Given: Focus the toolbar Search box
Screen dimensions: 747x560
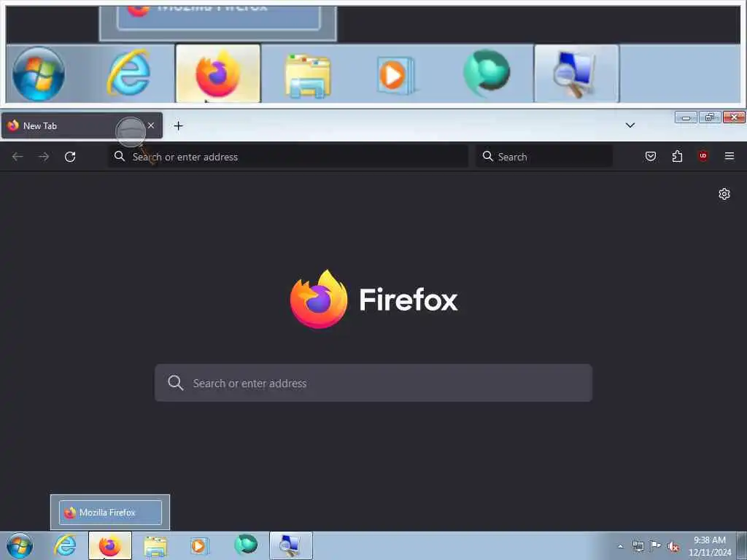Looking at the screenshot, I should pyautogui.click(x=544, y=157).
